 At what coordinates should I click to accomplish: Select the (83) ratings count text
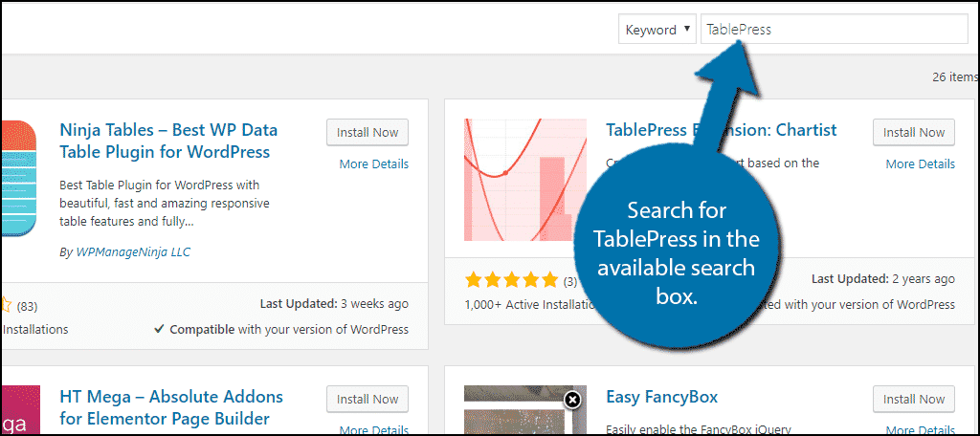[x=27, y=307]
